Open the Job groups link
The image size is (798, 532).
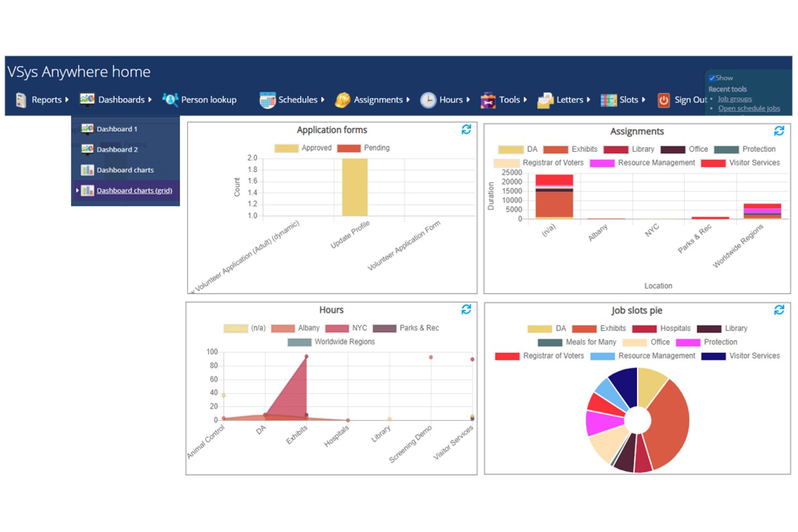[x=735, y=99]
